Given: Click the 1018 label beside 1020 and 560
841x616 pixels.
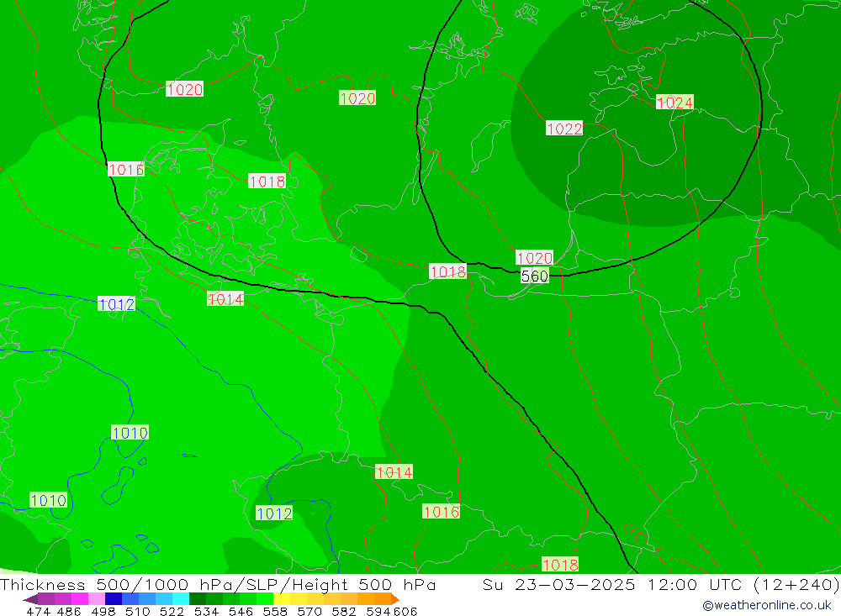Looking at the screenshot, I should 447,271.
